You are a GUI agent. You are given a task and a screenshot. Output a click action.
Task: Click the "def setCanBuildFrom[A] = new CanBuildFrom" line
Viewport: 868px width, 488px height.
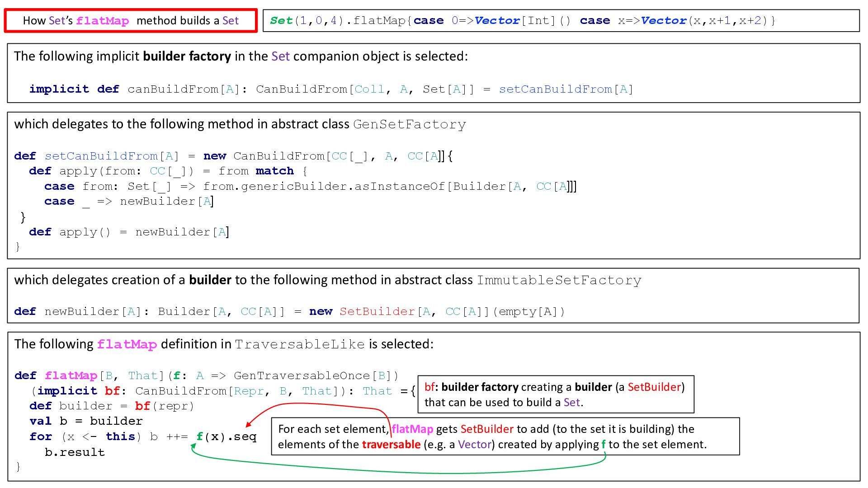234,156
